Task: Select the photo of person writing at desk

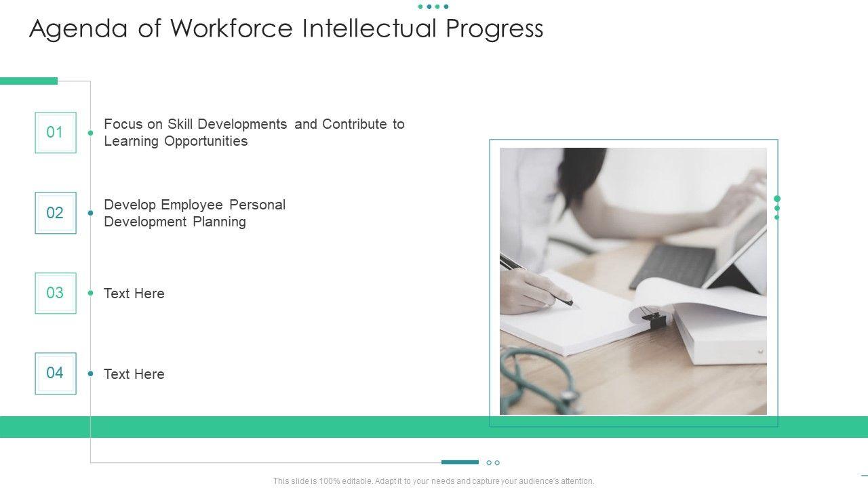Action: (x=633, y=281)
